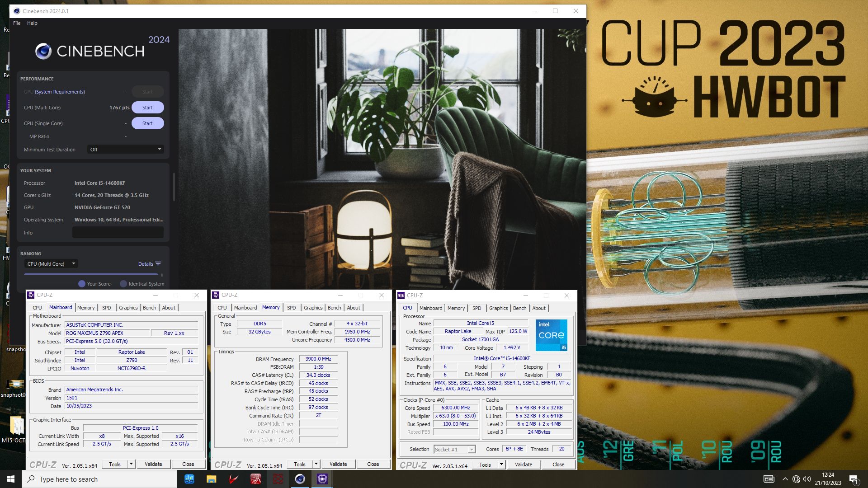Open touch keyboard tray icon
Screen dimensions: 868x488
(x=769, y=479)
